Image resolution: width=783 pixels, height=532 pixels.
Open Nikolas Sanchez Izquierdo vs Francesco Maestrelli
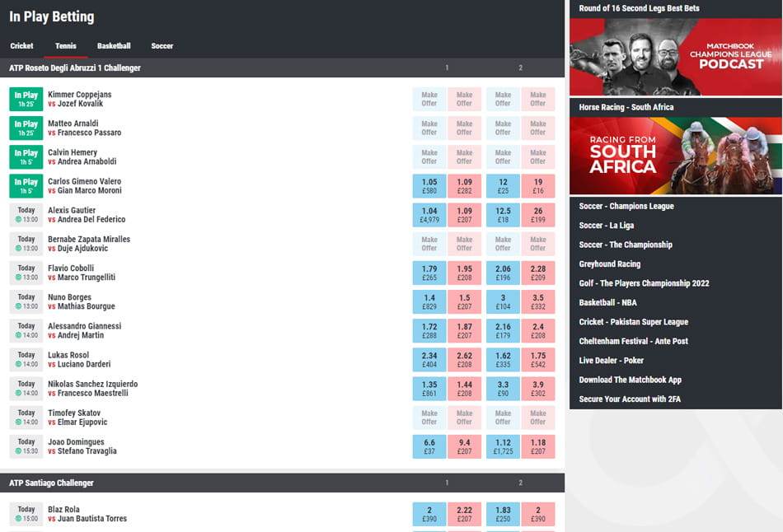(x=93, y=388)
